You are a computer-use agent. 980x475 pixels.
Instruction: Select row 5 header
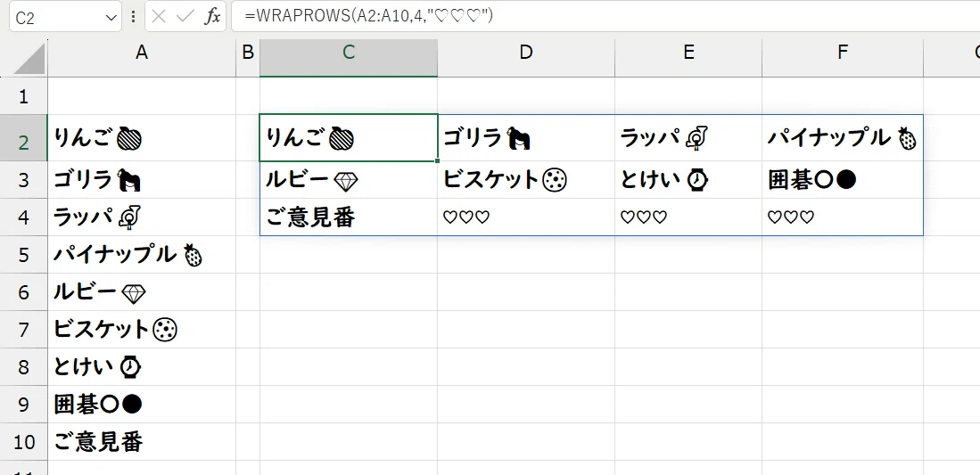[x=24, y=255]
